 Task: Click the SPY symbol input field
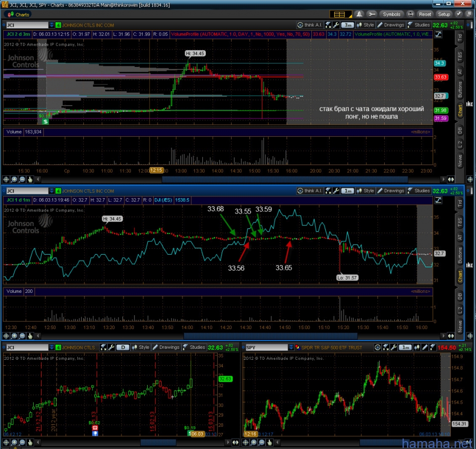[266, 348]
